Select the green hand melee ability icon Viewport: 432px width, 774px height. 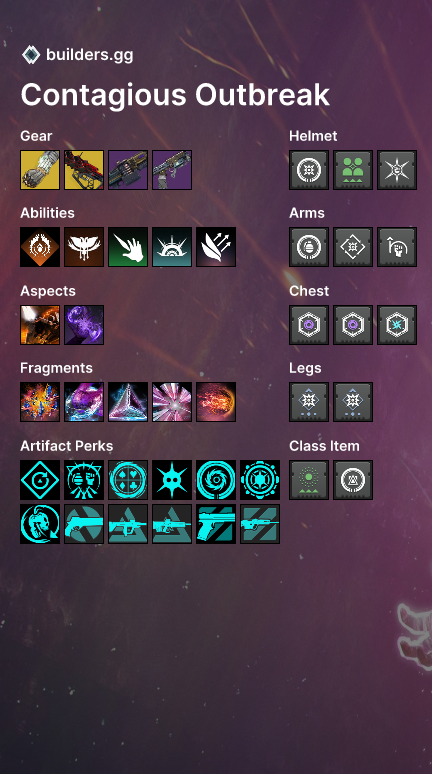point(128,247)
